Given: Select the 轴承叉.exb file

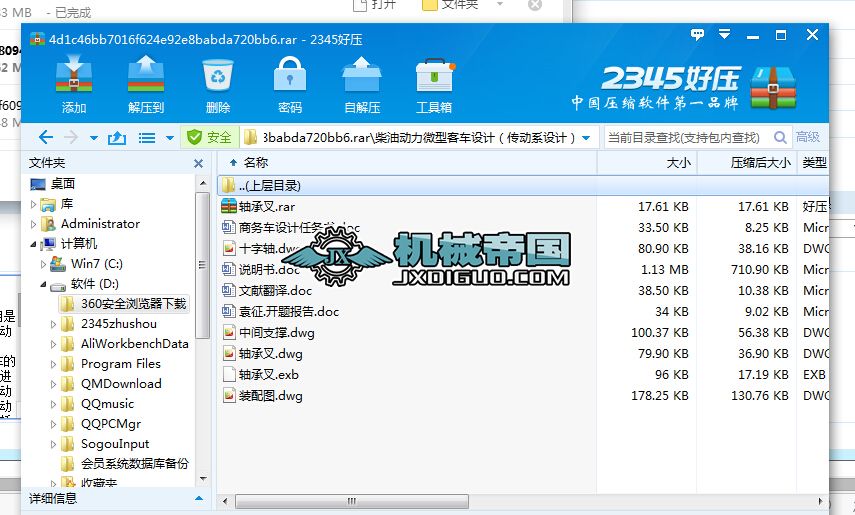Looking at the screenshot, I should [x=269, y=375].
